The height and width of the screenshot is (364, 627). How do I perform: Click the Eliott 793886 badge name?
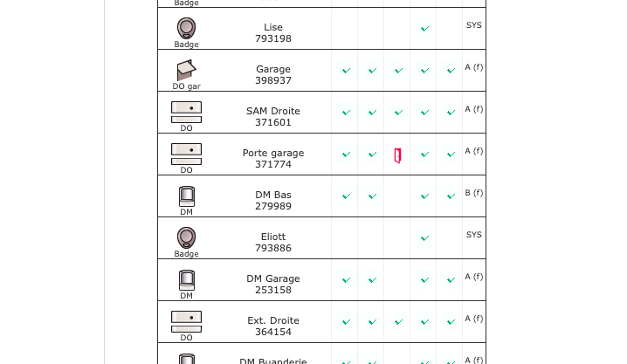click(273, 242)
